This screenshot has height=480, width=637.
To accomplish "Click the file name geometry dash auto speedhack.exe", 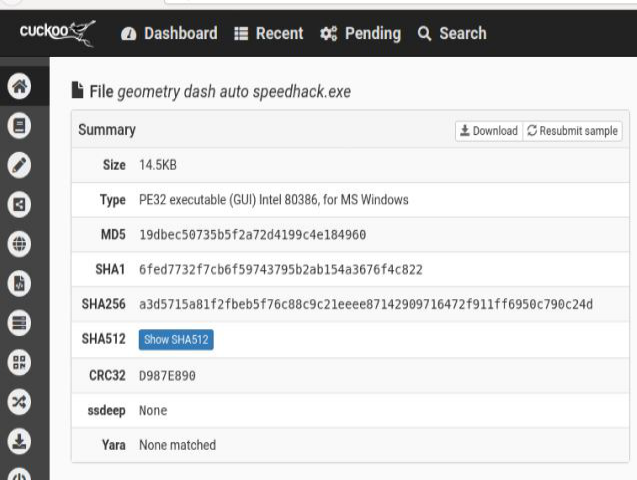I will click(234, 91).
